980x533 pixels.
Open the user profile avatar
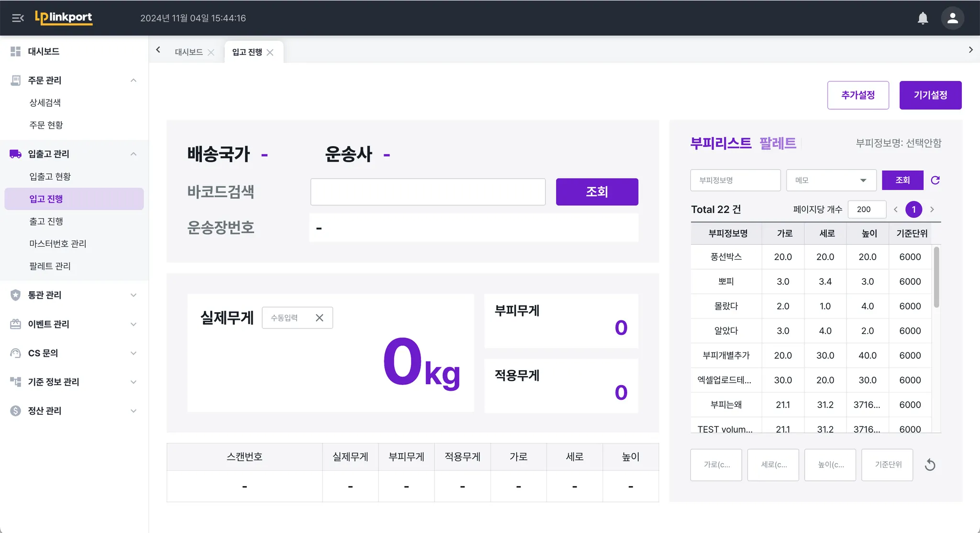pos(952,18)
